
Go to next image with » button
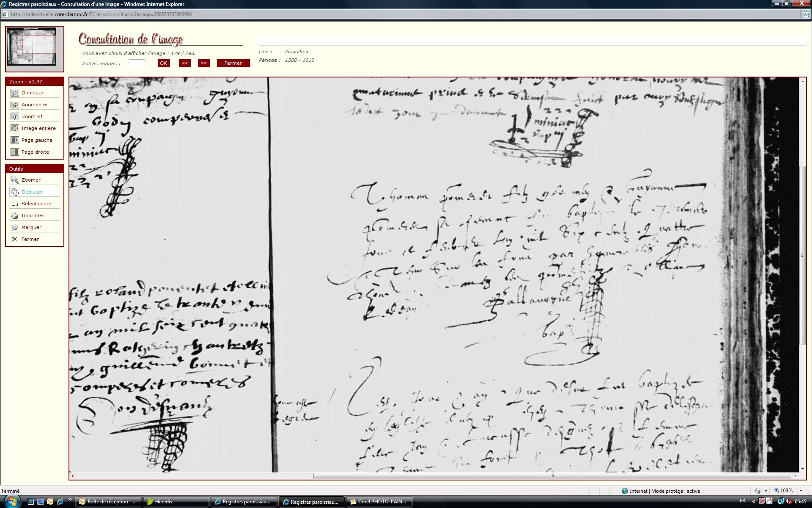point(204,63)
